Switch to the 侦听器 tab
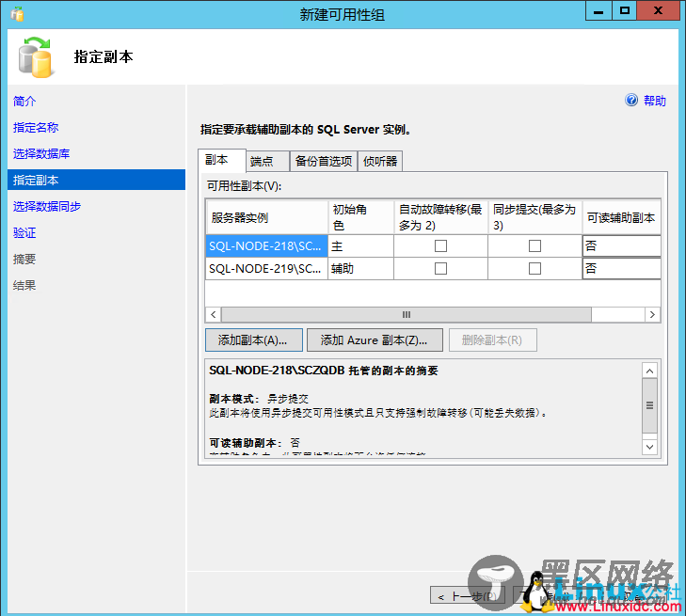Image resolution: width=686 pixels, height=616 pixels. (380, 162)
